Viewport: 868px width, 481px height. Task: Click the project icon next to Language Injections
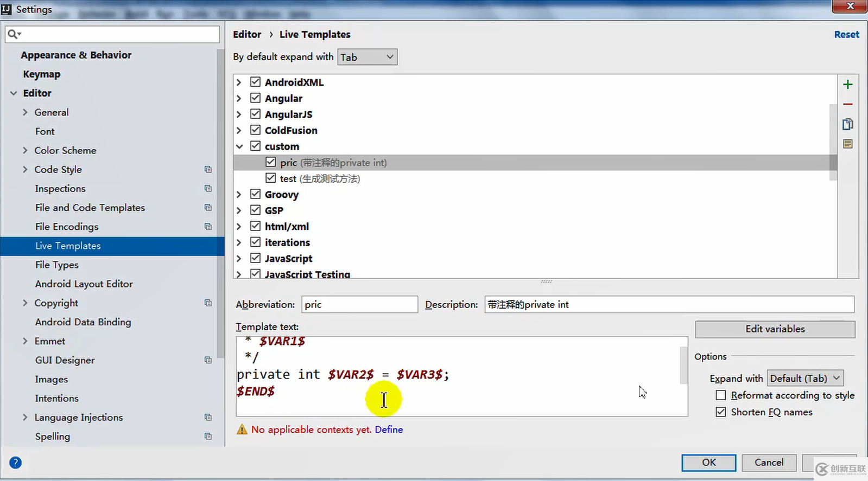(208, 418)
